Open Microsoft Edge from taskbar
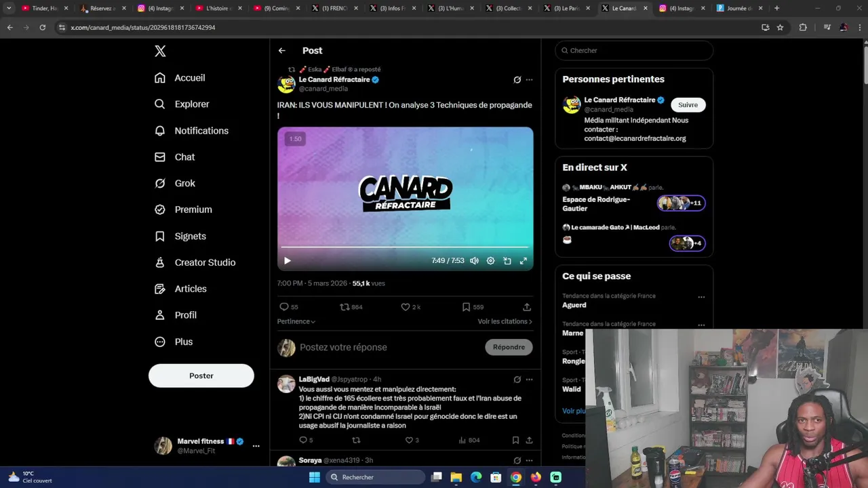Image resolution: width=868 pixels, height=488 pixels. coord(476,477)
